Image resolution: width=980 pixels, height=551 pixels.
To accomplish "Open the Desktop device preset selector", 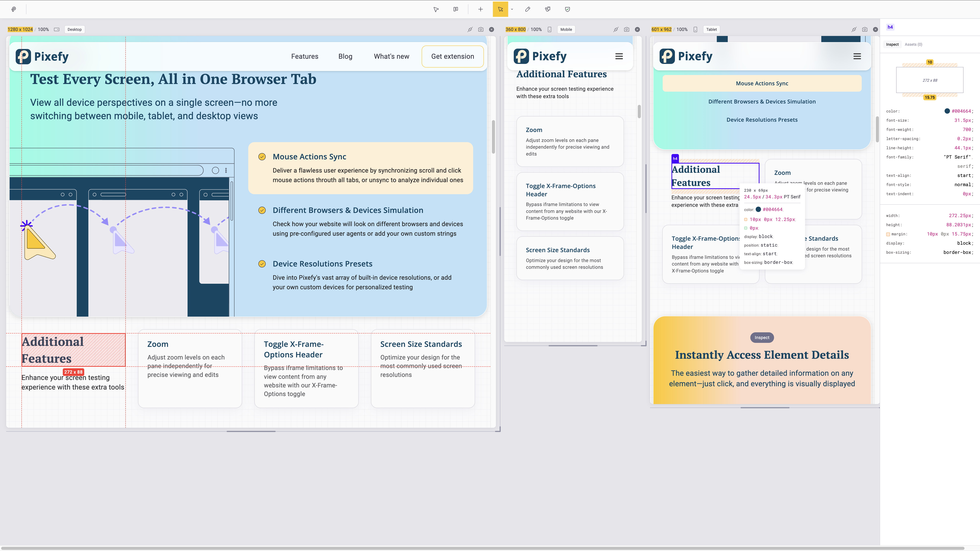I will pos(75,29).
